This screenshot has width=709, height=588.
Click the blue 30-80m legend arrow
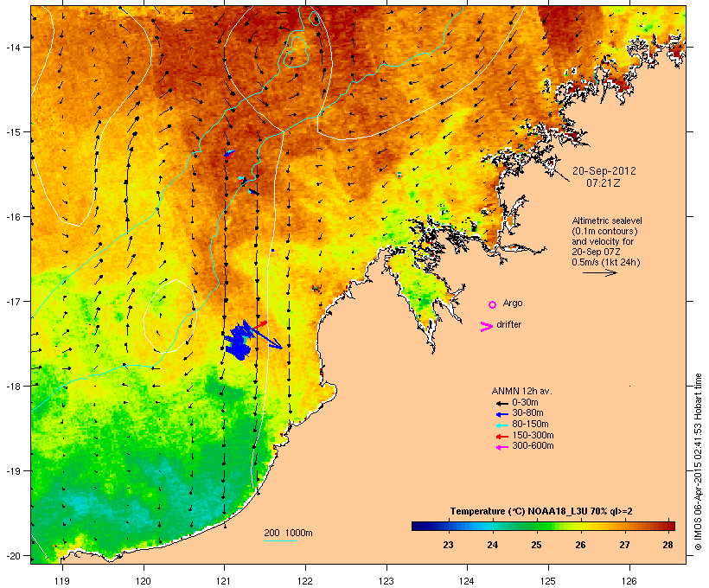click(x=501, y=414)
